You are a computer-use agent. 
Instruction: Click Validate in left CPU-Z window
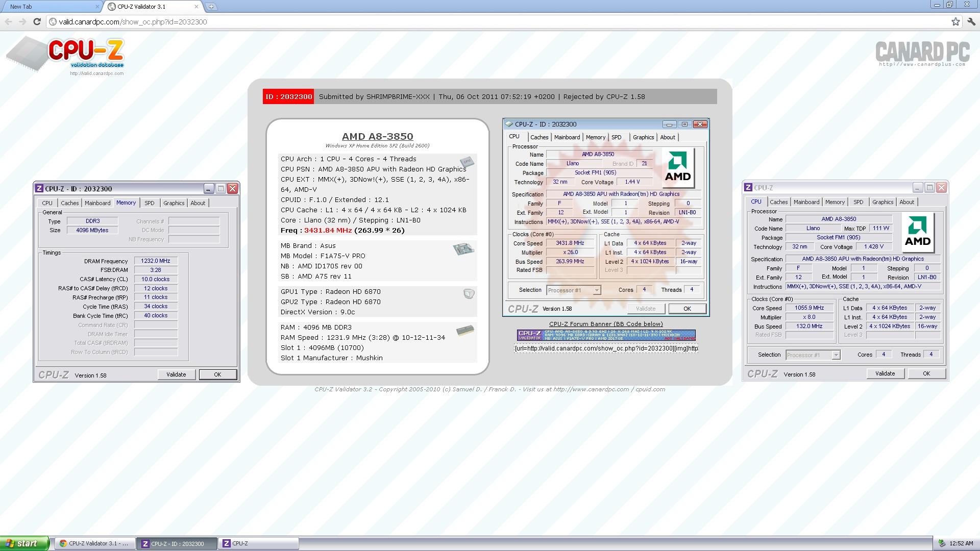(x=176, y=374)
